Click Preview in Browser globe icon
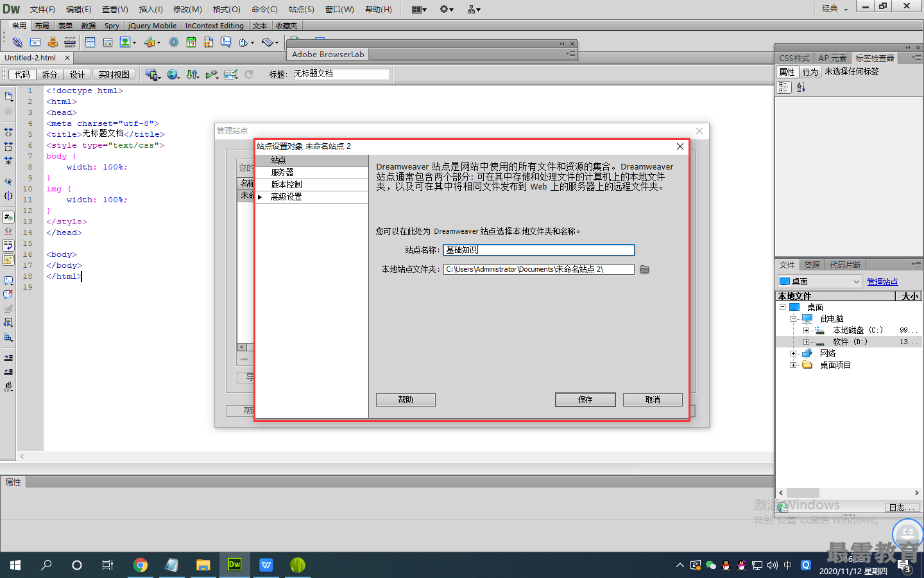Image resolution: width=924 pixels, height=578 pixels. (173, 74)
